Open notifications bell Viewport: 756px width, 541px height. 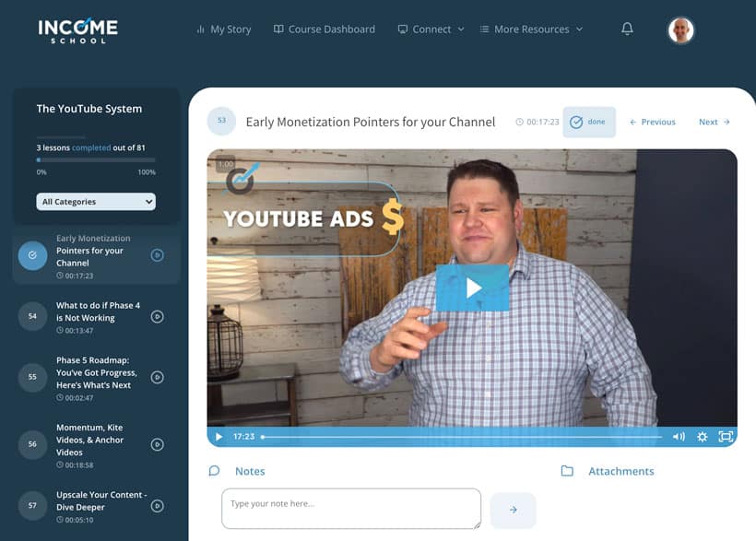(627, 29)
